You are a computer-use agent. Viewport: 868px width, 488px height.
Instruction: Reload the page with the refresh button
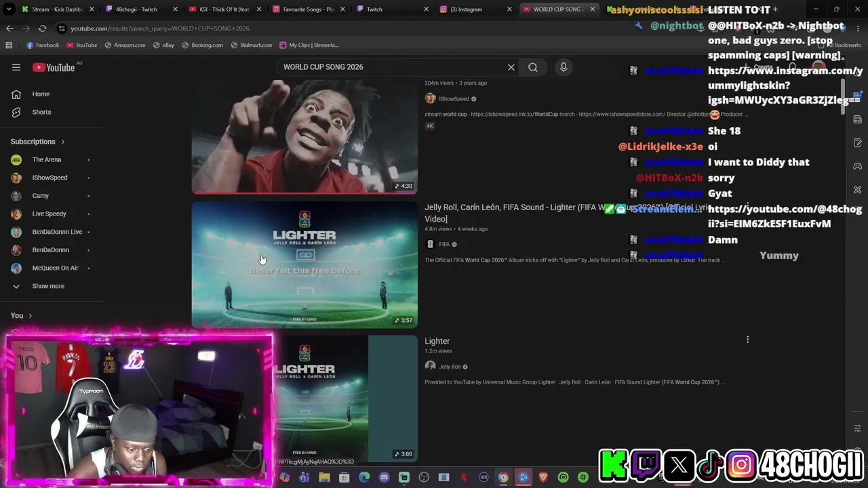(42, 28)
